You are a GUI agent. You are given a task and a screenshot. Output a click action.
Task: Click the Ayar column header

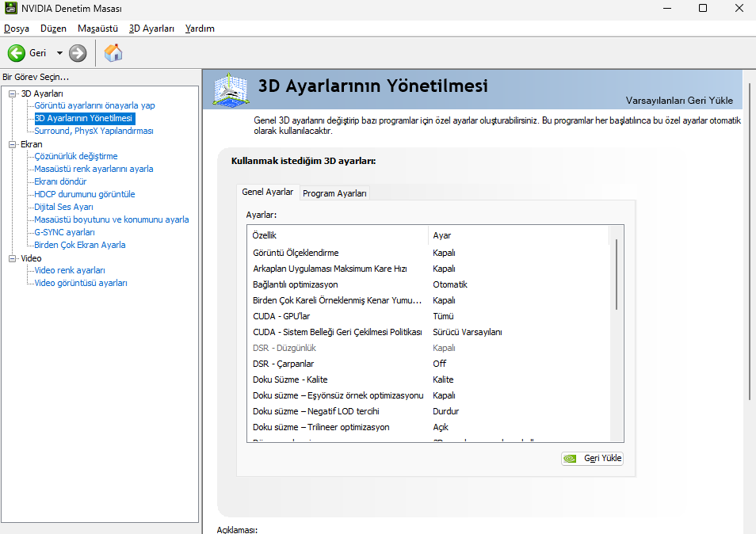[x=518, y=235]
